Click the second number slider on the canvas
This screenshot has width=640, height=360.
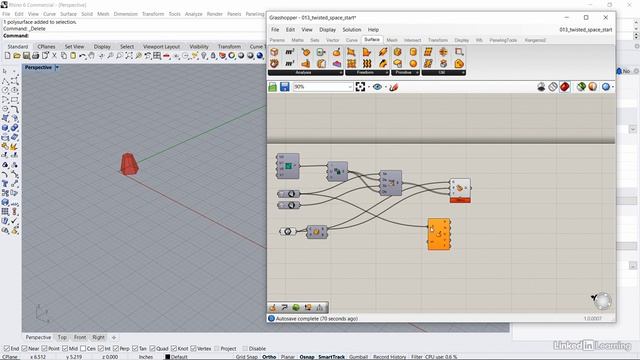tap(289, 205)
